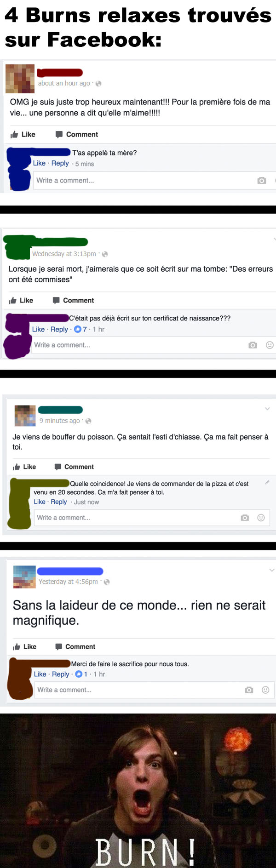
Task: Click the BURN! reaction image
Action: point(138,791)
